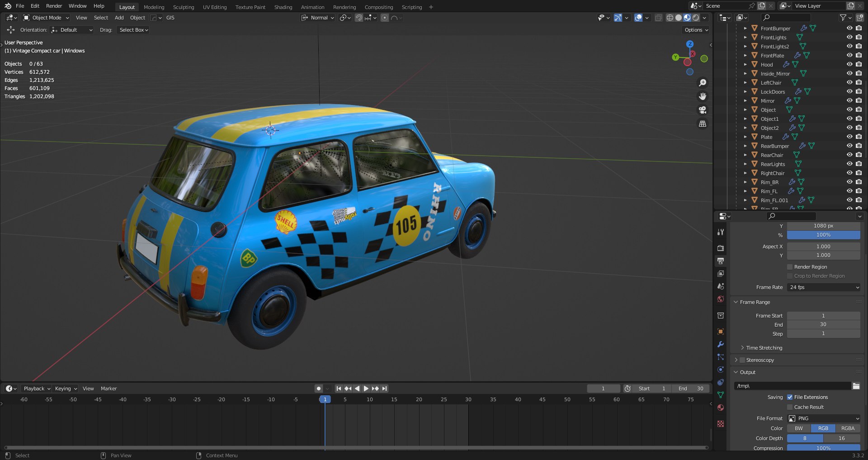Enable Stereoscopy checkbox
This screenshot has width=868, height=460.
coord(742,360)
